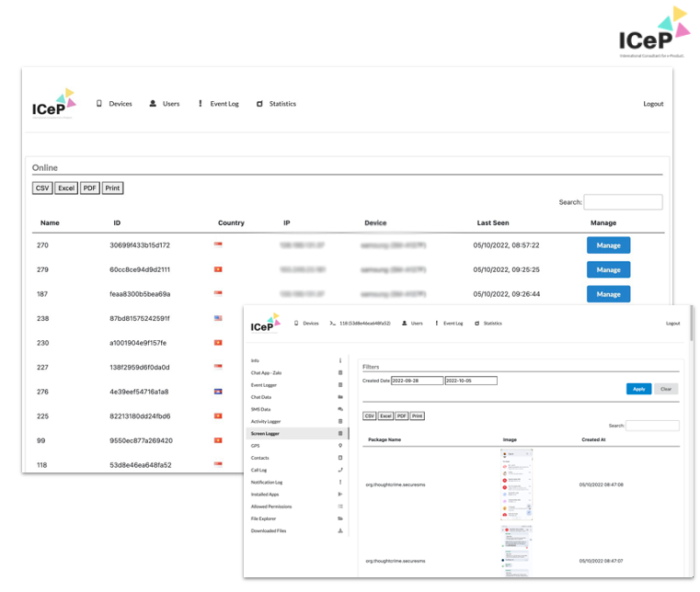Click the SMS Data chat bubble icon
The image size is (700, 592).
pyautogui.click(x=340, y=409)
